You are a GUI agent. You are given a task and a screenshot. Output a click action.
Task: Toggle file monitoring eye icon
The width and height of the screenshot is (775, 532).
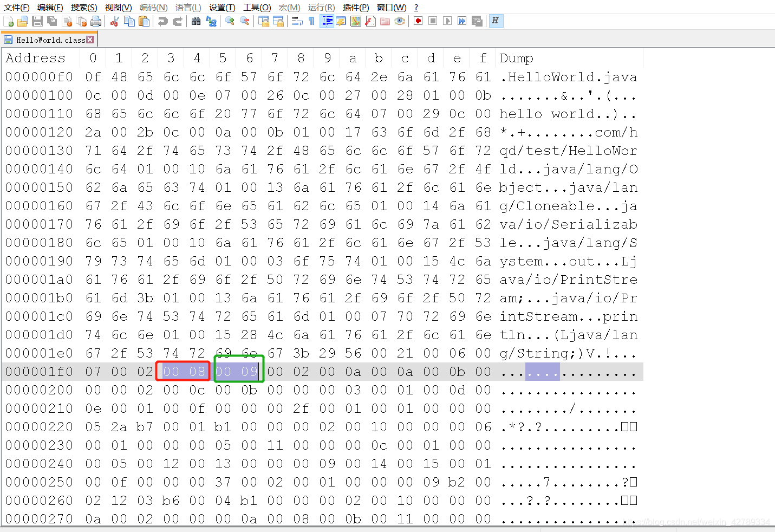(400, 21)
